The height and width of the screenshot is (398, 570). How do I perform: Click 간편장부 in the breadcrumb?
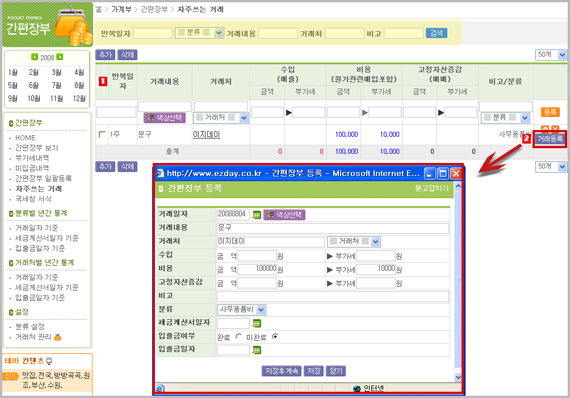point(154,9)
